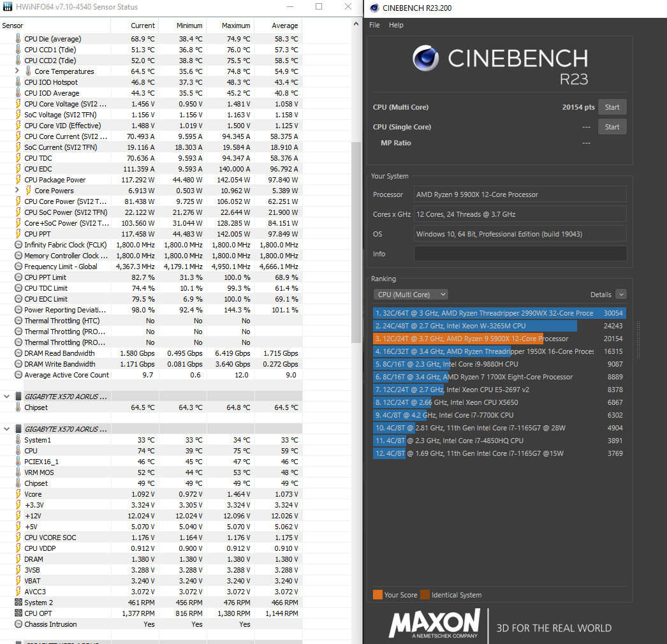Click lightning icon beside +12V sensor
The height and width of the screenshot is (644, 667).
pyautogui.click(x=18, y=516)
